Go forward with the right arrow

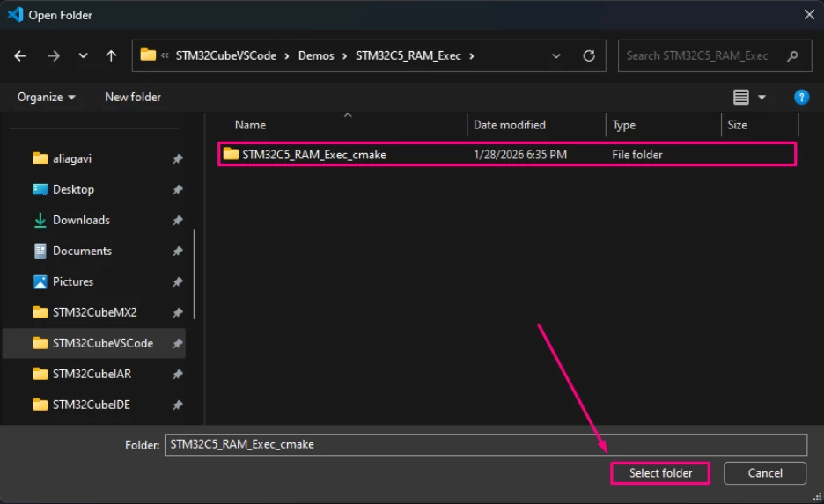pos(54,55)
